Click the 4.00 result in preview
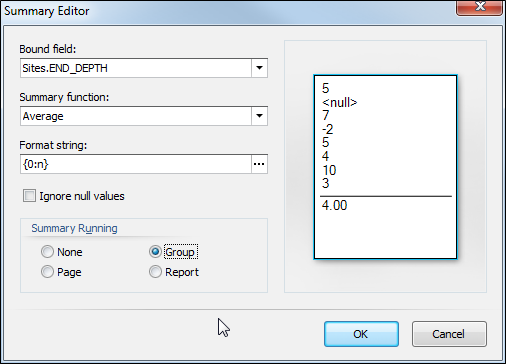506x364 pixels. [x=334, y=205]
